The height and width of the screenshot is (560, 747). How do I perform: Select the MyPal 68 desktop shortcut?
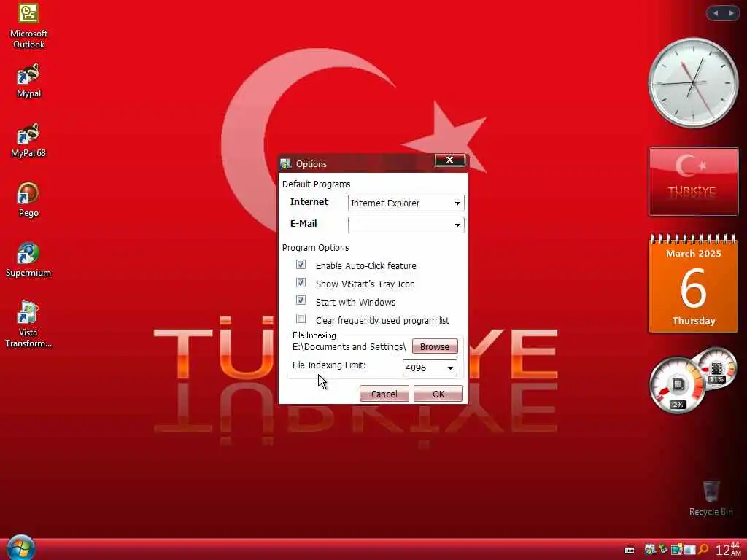pos(28,140)
